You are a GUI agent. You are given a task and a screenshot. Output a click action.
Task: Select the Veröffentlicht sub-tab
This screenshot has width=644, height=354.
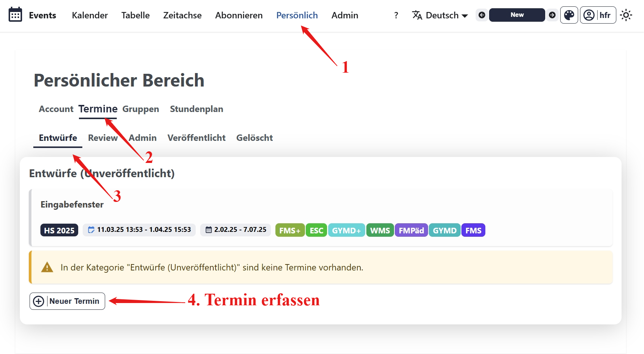196,138
